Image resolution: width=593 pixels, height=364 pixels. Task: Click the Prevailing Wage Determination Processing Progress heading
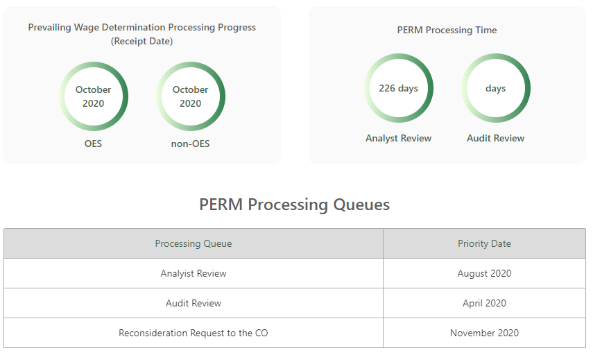click(x=142, y=28)
